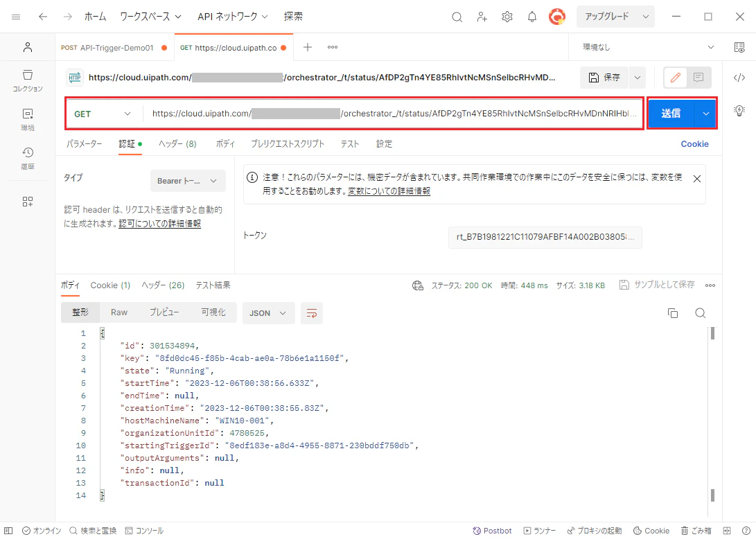Open the save options dropdown arrow

[637, 78]
